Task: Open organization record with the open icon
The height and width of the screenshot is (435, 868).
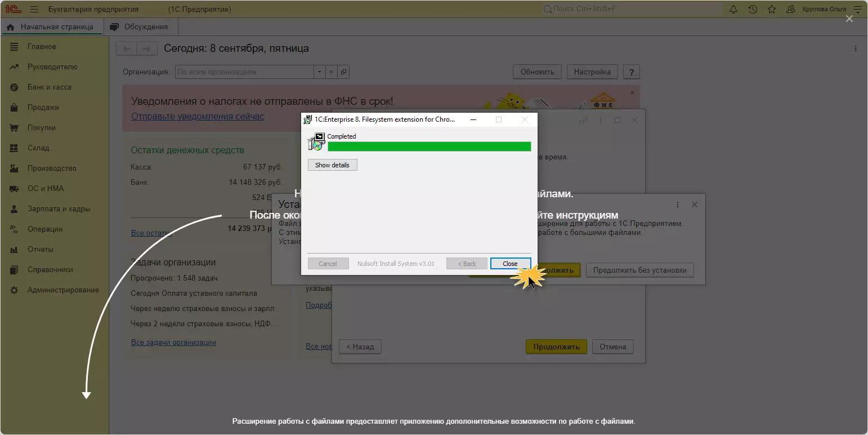Action: (x=343, y=72)
